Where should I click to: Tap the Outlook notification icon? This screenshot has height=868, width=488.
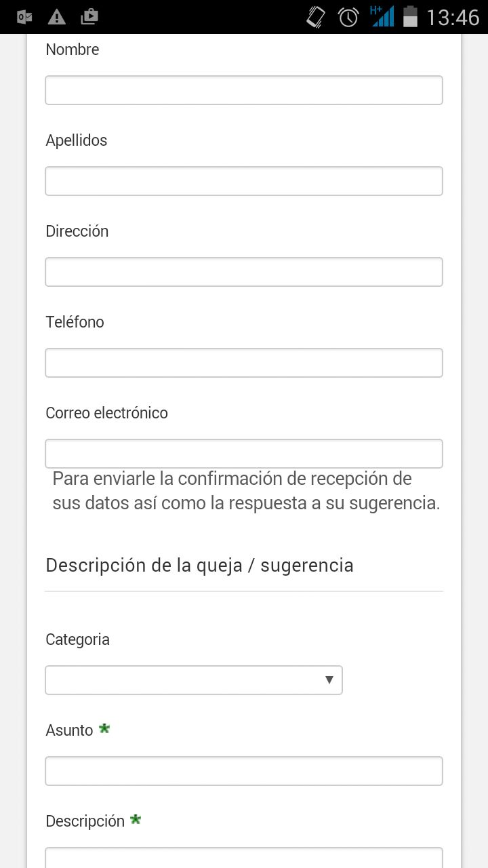tap(24, 17)
